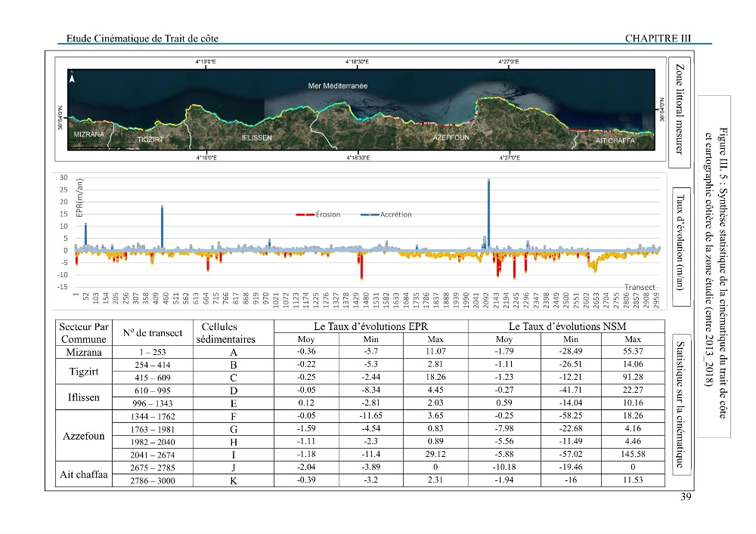Click the 'Ait chaffaa' sector cell in the table
This screenshot has height=534, width=756.
(x=84, y=474)
